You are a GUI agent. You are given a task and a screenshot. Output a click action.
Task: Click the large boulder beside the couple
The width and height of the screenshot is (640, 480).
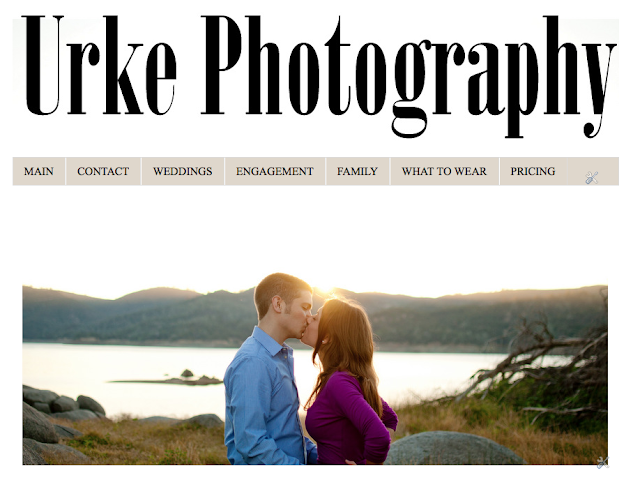pyautogui.click(x=451, y=448)
